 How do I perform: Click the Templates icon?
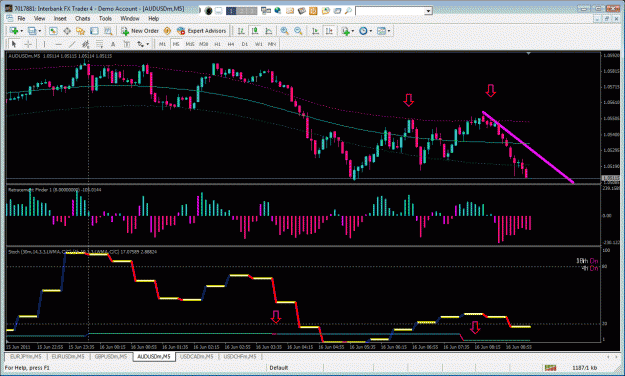pos(381,31)
